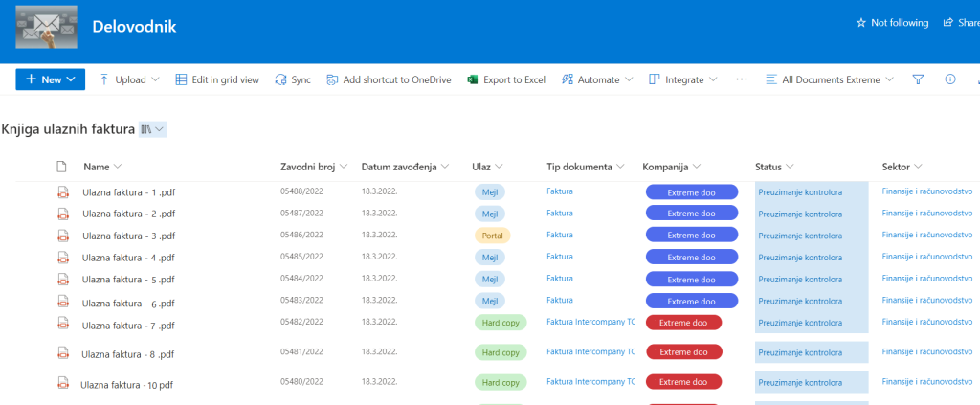Viewport: 980px width, 405px height.
Task: Expand the All Documents Extreme view selector
Action: [x=831, y=79]
